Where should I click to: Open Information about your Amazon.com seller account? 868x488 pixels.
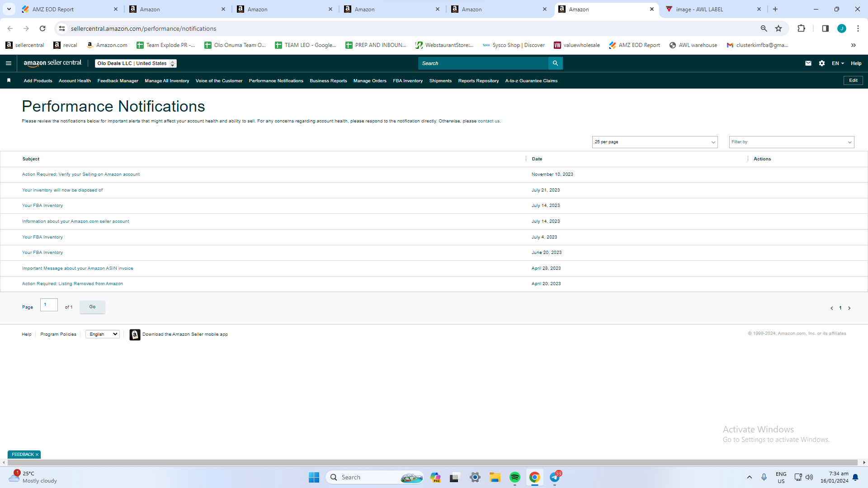75,221
